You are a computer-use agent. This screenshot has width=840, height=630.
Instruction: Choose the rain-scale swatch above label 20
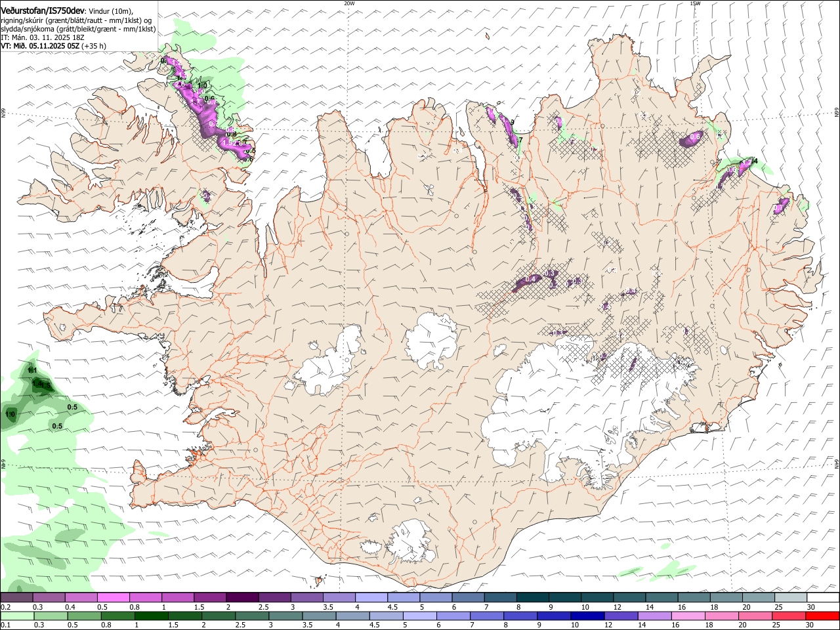tap(755, 616)
